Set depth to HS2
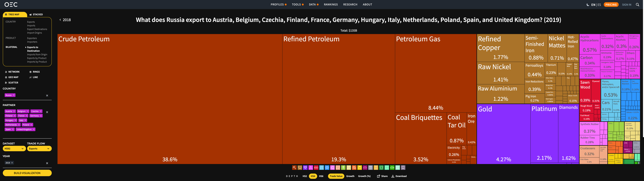 click(305, 176)
